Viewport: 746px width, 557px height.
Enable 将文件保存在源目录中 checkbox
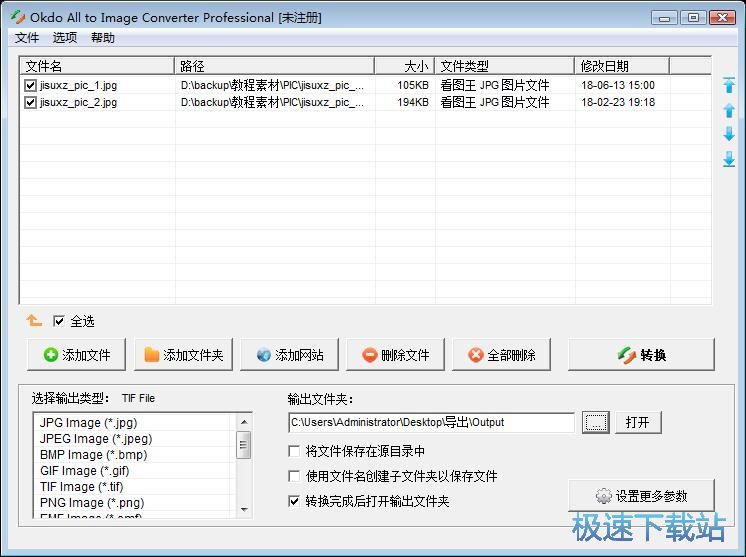294,451
